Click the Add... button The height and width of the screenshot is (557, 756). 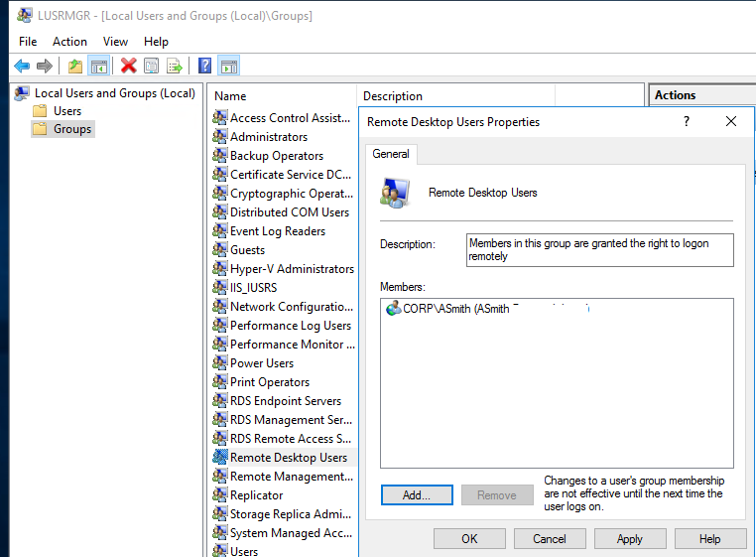417,495
